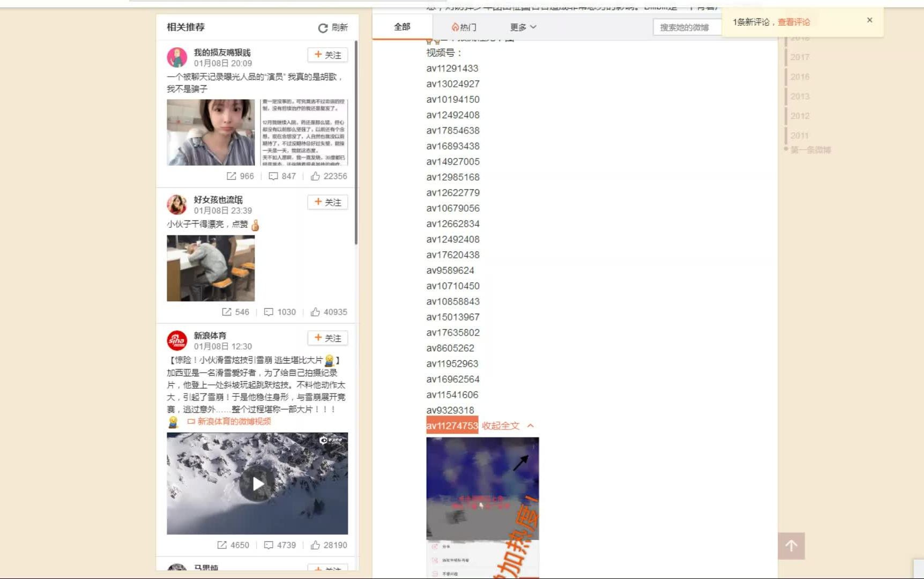Open username 新浪体育
Viewport: 924px width, 579px height.
click(210, 335)
